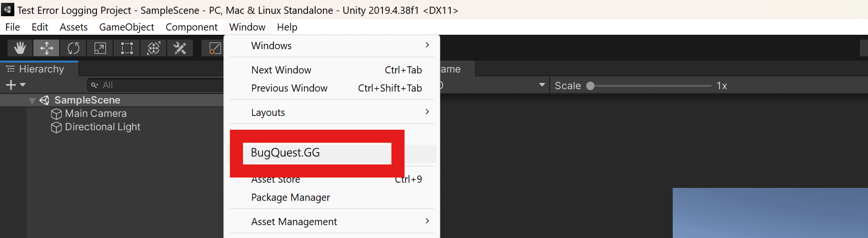
Task: Click the Unity logo in title bar
Action: coord(8,10)
